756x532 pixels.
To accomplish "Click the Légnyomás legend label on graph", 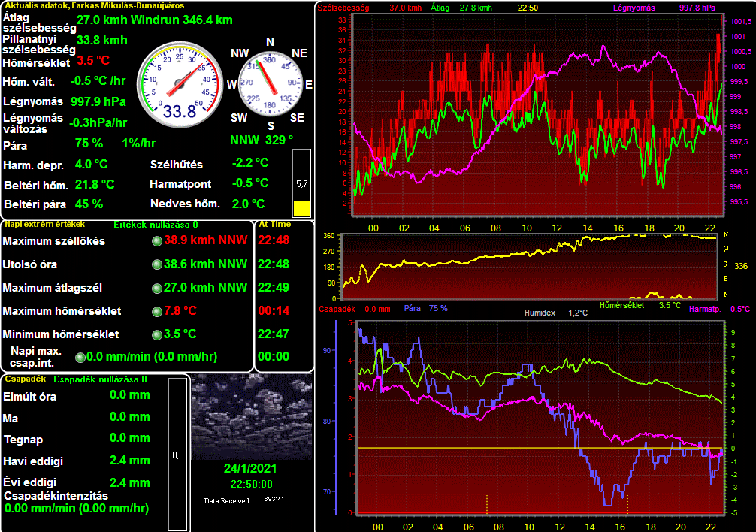I will (x=634, y=8).
